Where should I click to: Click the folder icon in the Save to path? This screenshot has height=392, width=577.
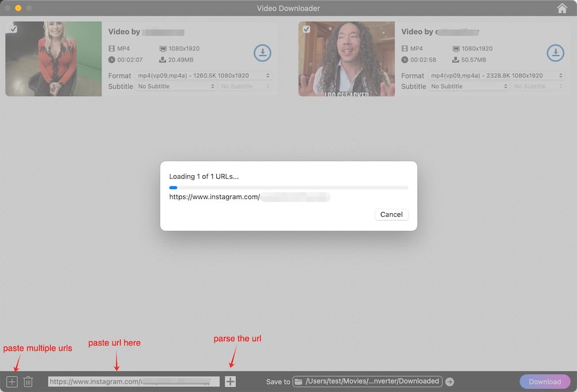[x=298, y=382]
